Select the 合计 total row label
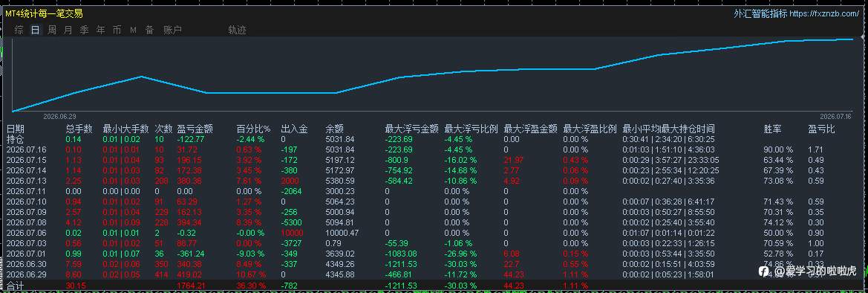The width and height of the screenshot is (868, 293). (16, 286)
